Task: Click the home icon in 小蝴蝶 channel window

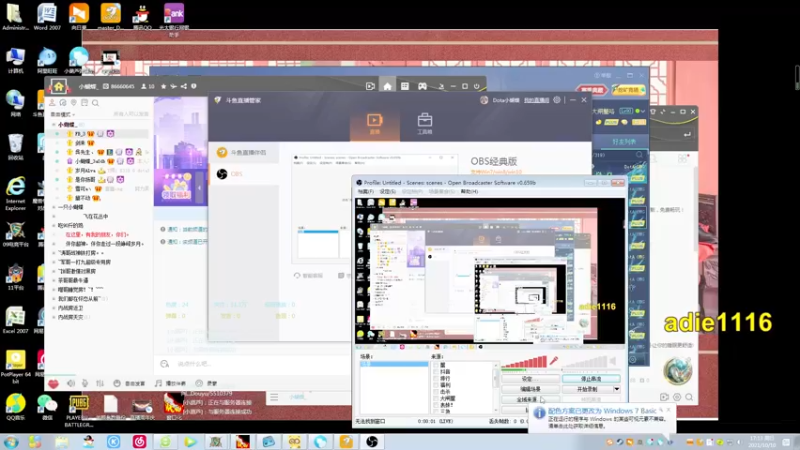Action: tap(59, 86)
